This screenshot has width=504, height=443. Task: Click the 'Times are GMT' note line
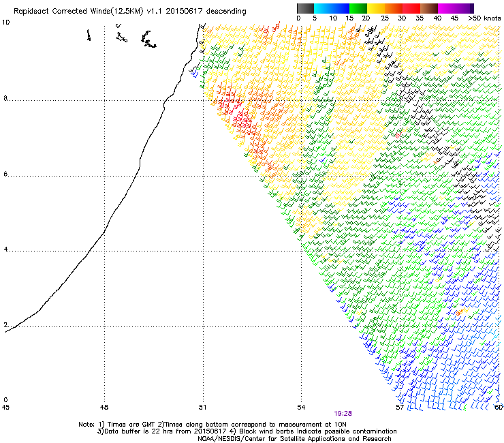pyautogui.click(x=212, y=425)
